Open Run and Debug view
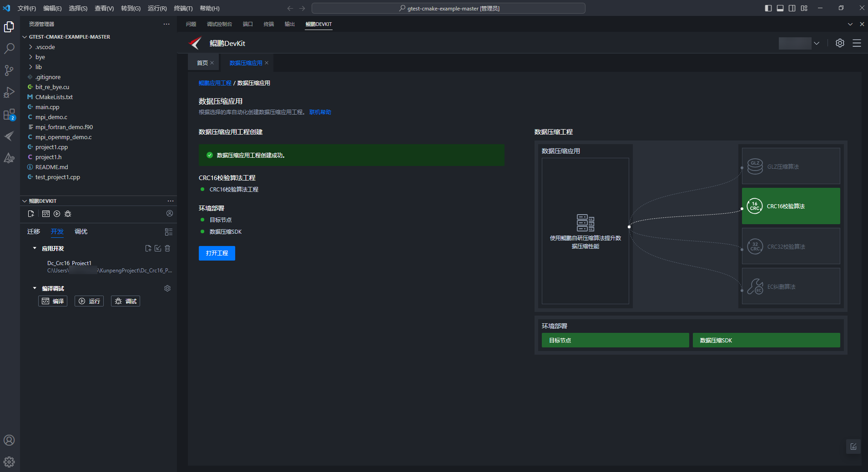The height and width of the screenshot is (472, 868). (x=9, y=92)
